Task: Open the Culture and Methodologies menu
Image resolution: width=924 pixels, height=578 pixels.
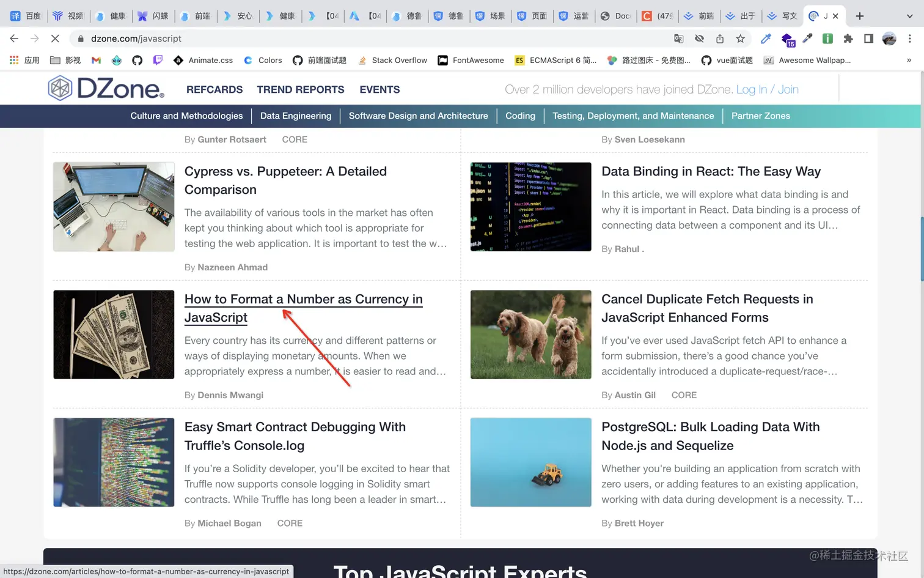Action: pos(186,116)
